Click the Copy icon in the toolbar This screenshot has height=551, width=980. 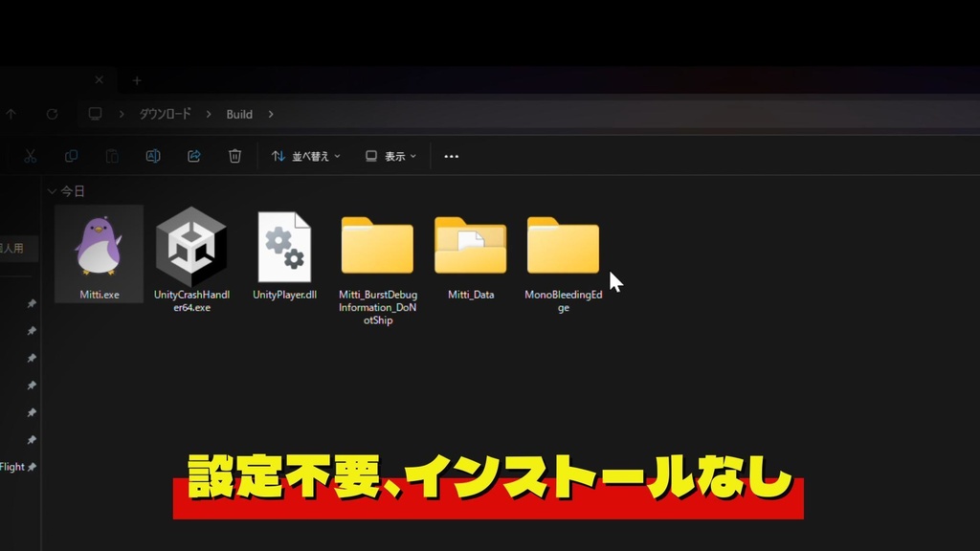click(x=72, y=156)
